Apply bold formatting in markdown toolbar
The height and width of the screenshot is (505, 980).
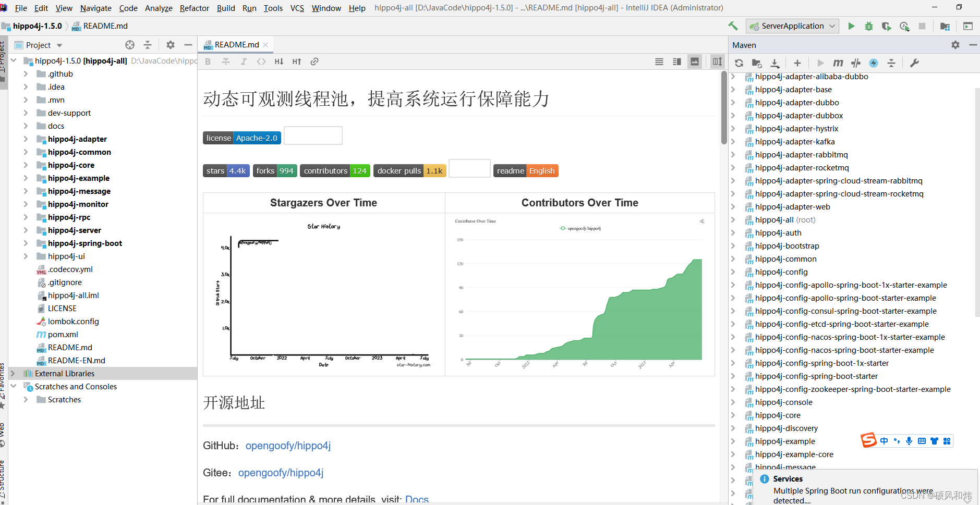coord(208,61)
